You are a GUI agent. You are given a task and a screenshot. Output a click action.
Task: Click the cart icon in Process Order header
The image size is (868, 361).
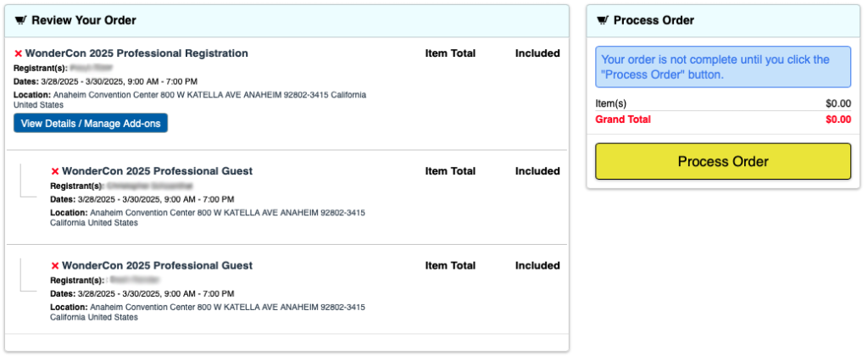click(603, 20)
